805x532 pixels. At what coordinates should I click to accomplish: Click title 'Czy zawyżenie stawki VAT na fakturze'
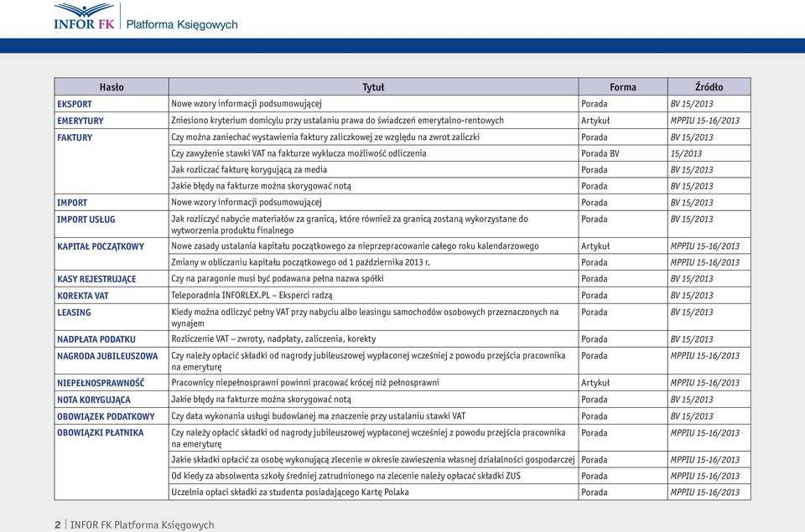[299, 153]
